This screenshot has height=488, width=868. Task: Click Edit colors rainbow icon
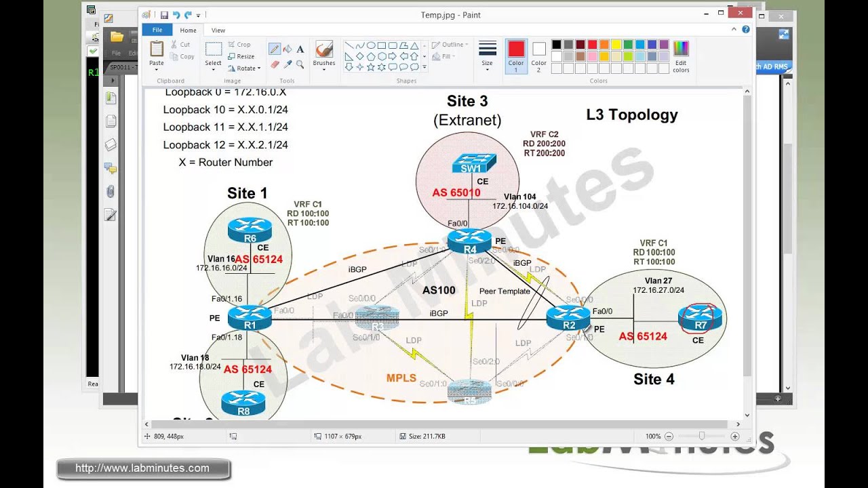(681, 49)
